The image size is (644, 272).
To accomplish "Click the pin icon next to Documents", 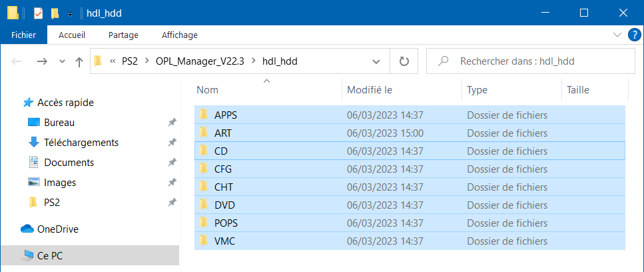I will [172, 162].
